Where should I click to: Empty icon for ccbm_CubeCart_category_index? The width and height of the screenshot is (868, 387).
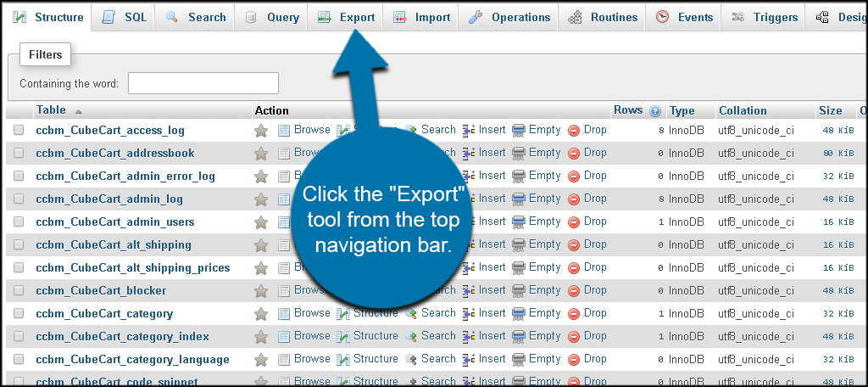(x=519, y=337)
